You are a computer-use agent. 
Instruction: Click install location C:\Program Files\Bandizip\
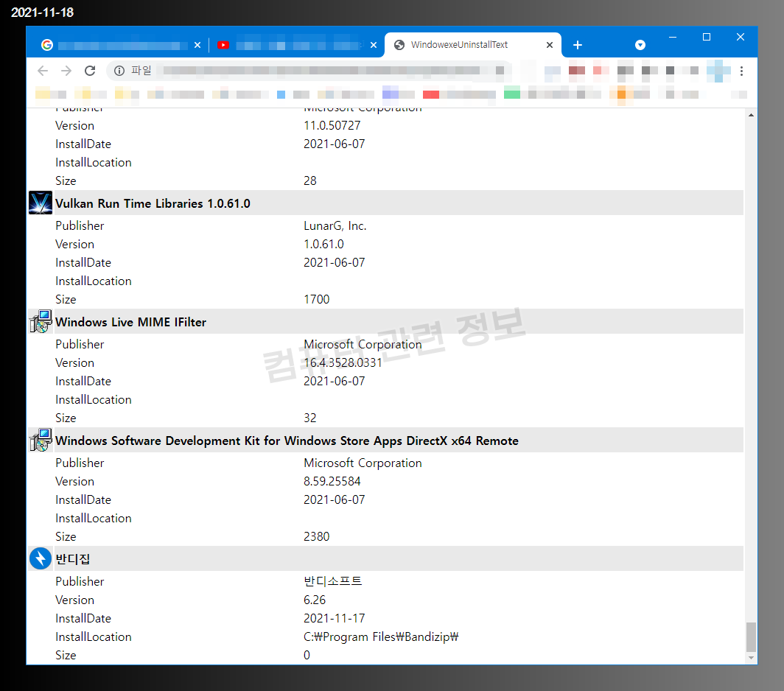tap(381, 636)
